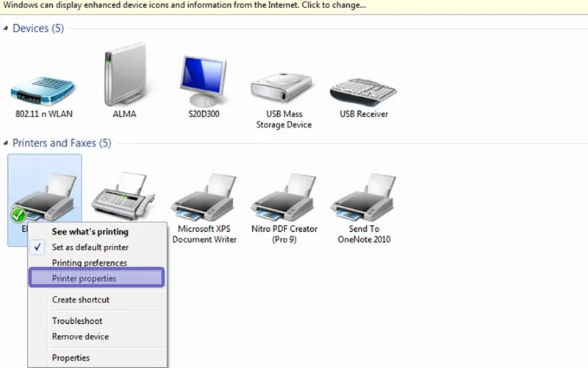This screenshot has height=368, width=588.
Task: Click the Microsoft XPS Document Writer label
Action: point(204,234)
